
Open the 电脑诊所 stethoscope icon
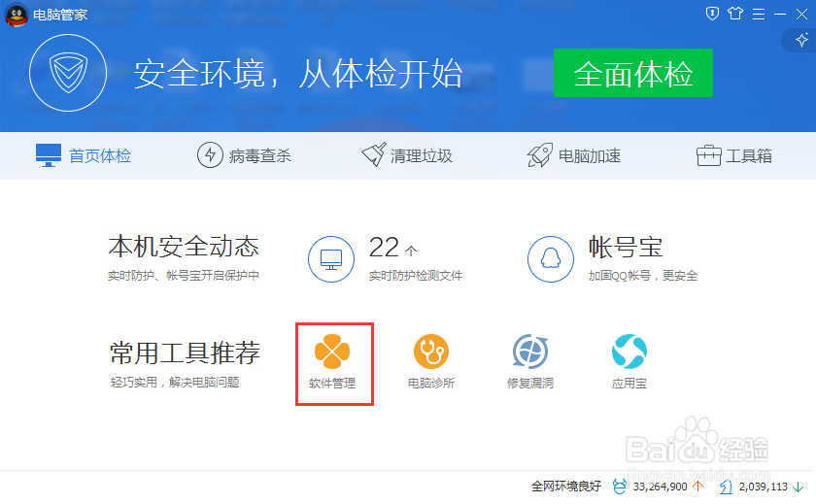pos(431,352)
